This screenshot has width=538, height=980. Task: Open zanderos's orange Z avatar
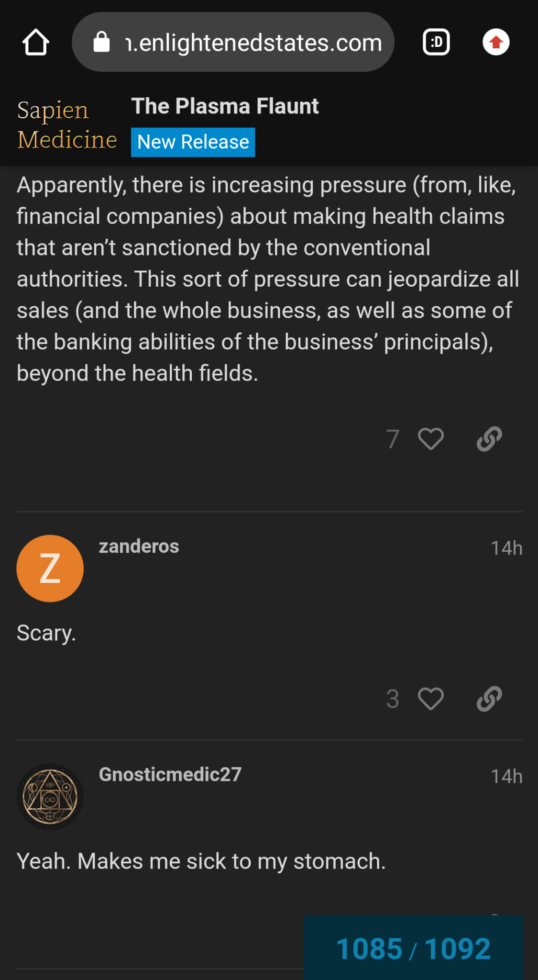coord(50,568)
